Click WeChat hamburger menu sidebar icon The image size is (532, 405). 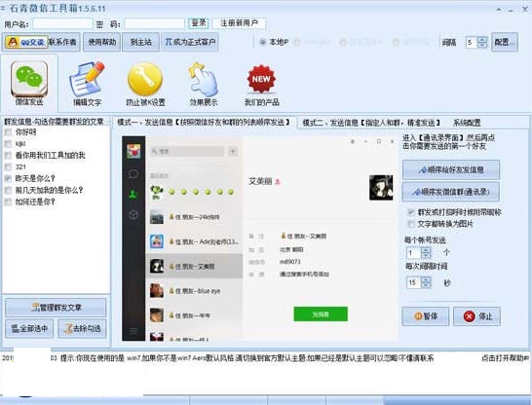pos(133,330)
